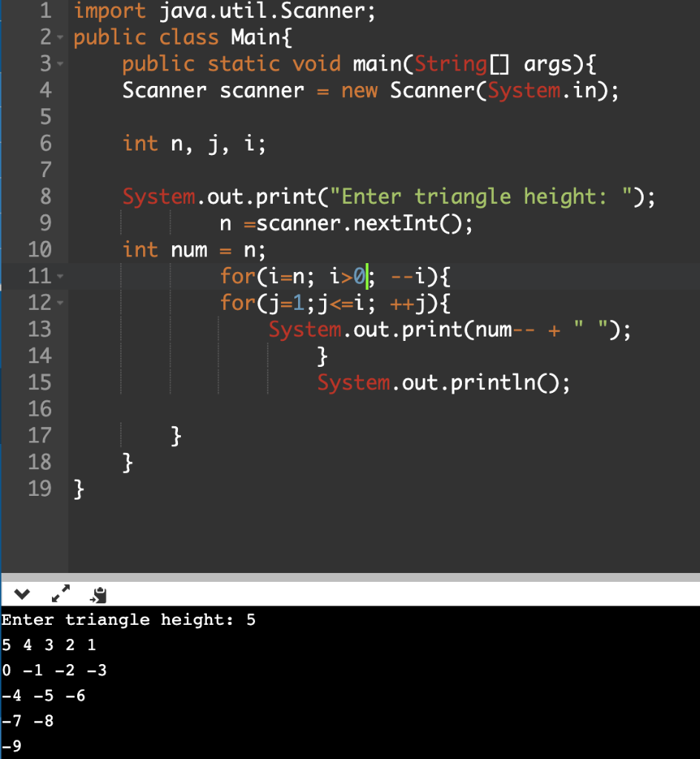Collapse the main method fold at line 3
This screenshot has height=759, width=700.
coord(62,64)
